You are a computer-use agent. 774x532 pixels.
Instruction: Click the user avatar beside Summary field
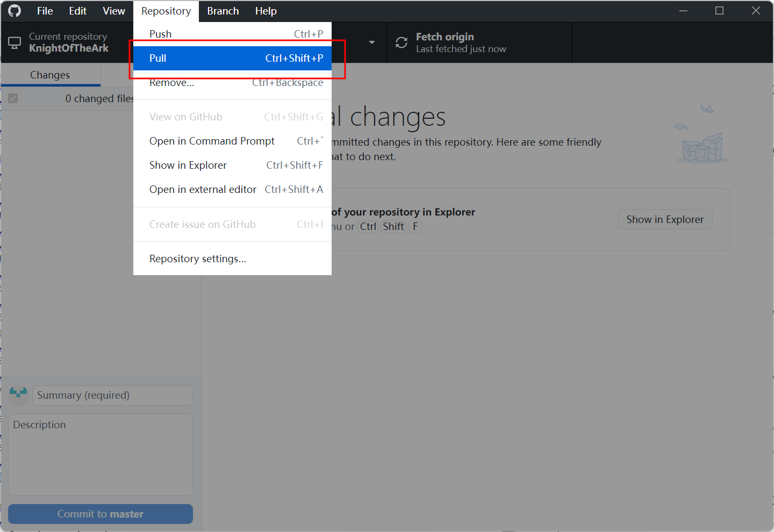[x=18, y=395]
